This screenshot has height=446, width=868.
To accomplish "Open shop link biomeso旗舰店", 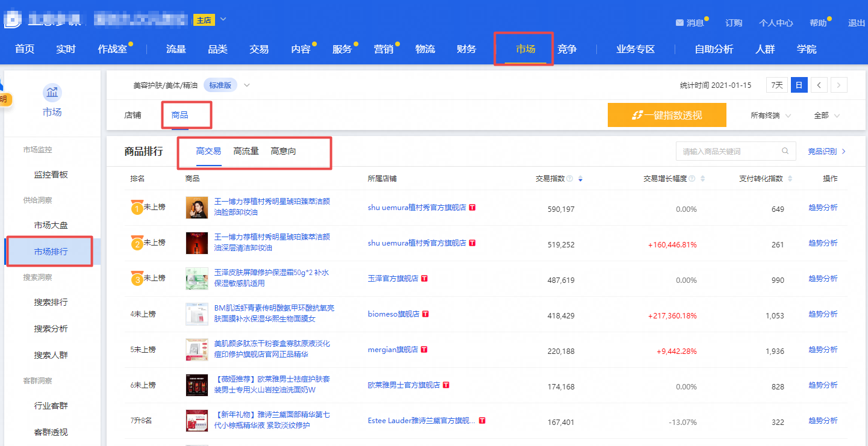I will [x=393, y=314].
